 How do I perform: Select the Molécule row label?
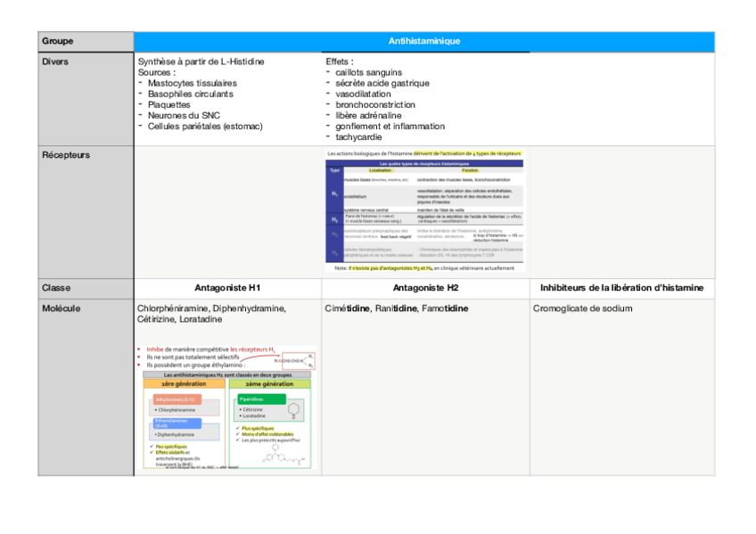(62, 308)
